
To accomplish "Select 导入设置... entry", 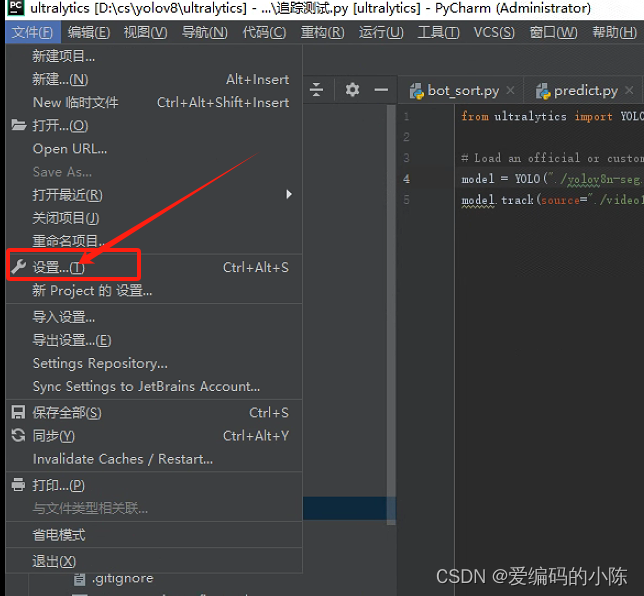I will pyautogui.click(x=154, y=317).
